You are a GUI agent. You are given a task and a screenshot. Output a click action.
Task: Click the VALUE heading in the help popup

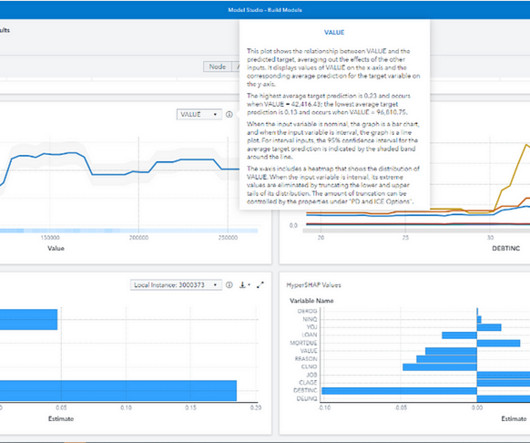(x=334, y=32)
